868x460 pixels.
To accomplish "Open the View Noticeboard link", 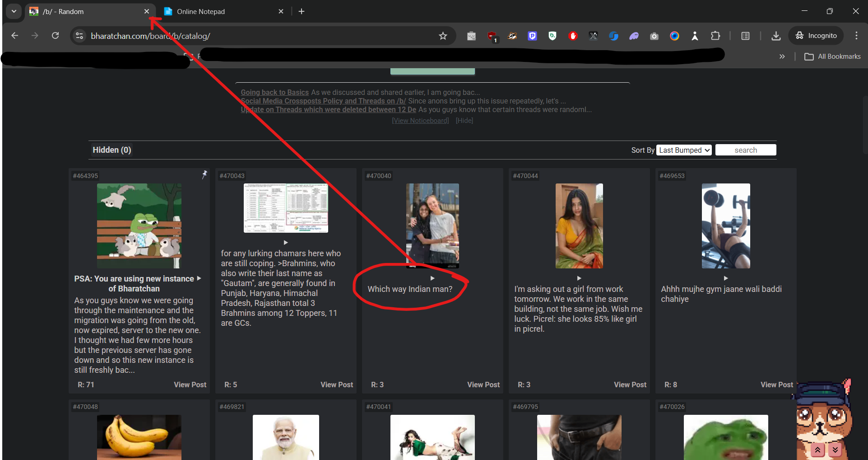I will point(420,121).
